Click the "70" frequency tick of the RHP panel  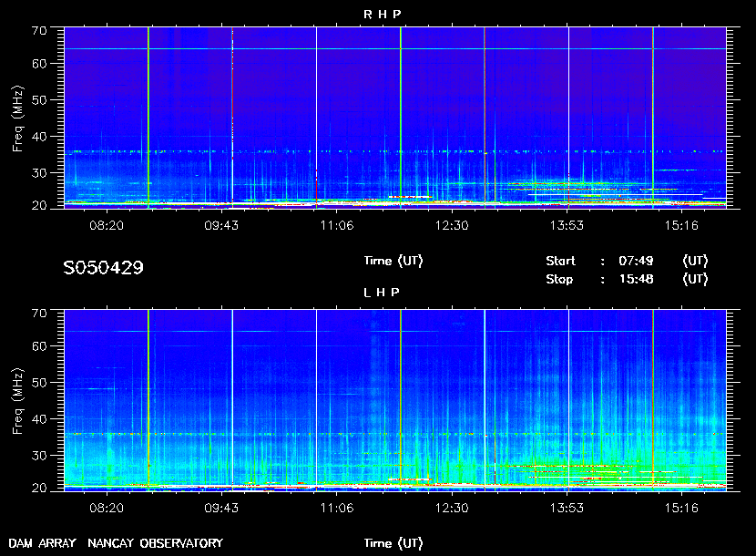point(39,31)
